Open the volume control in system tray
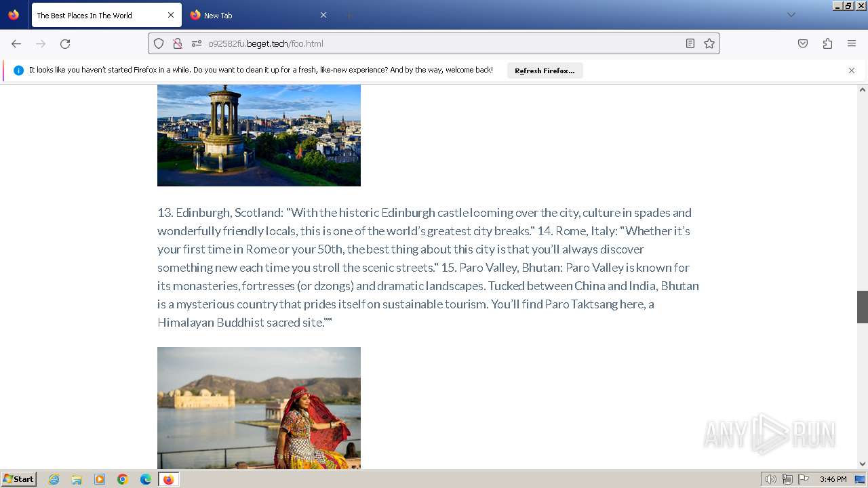 tap(771, 479)
